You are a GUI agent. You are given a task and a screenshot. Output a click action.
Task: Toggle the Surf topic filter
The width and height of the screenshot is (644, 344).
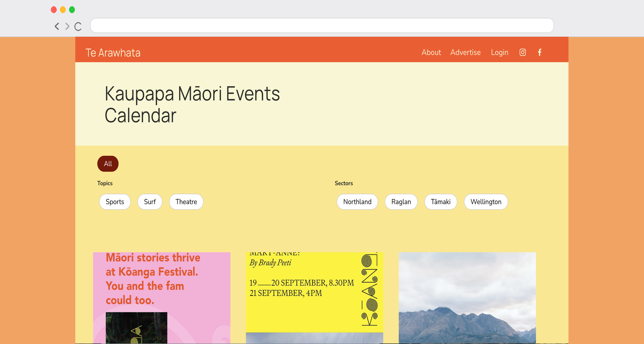(150, 202)
